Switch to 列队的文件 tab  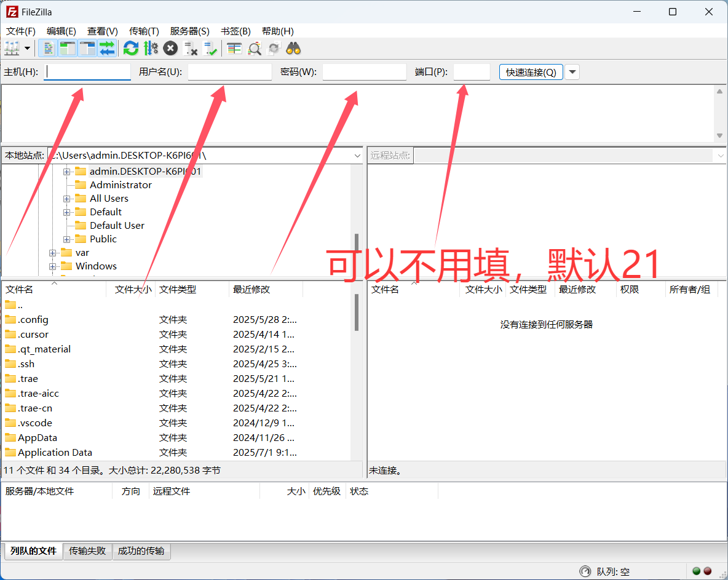(x=33, y=551)
